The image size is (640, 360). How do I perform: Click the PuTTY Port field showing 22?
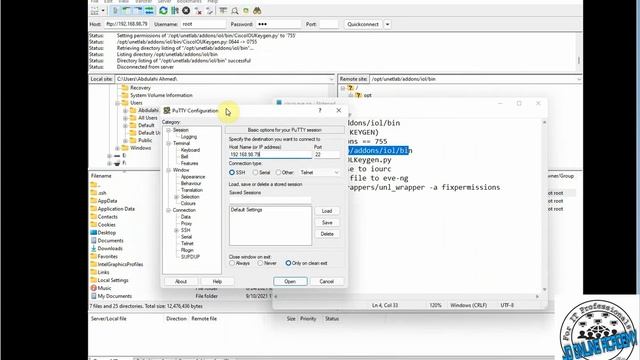coord(327,155)
